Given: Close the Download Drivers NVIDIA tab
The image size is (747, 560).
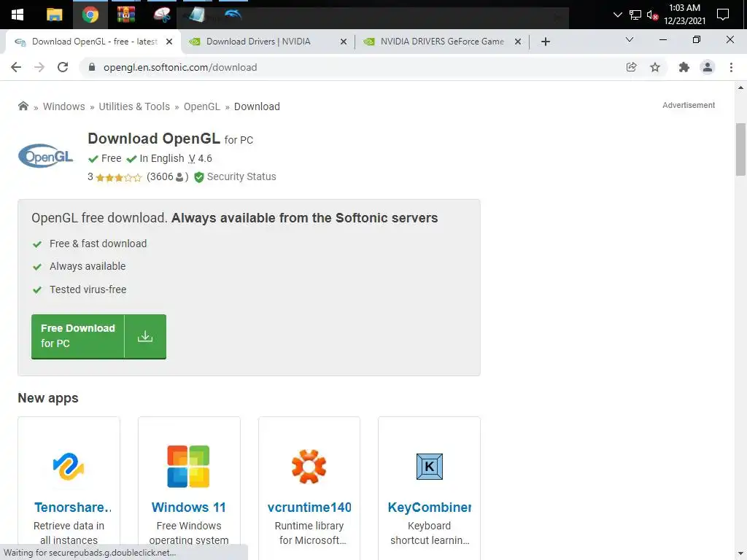Looking at the screenshot, I should point(344,42).
